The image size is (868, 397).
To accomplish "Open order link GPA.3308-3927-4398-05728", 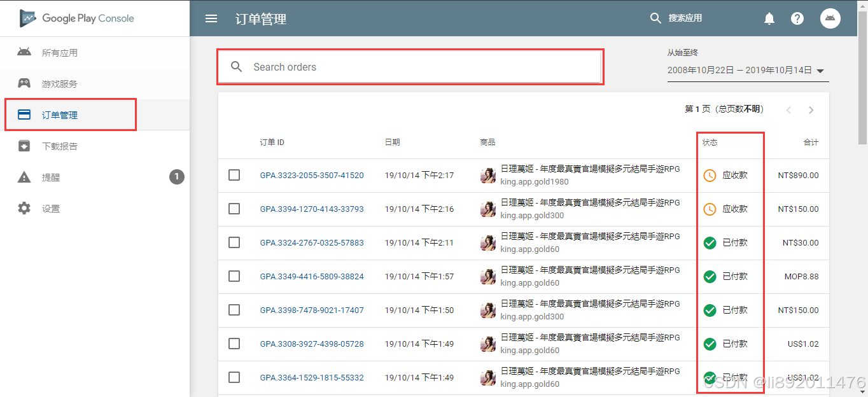I will point(312,344).
